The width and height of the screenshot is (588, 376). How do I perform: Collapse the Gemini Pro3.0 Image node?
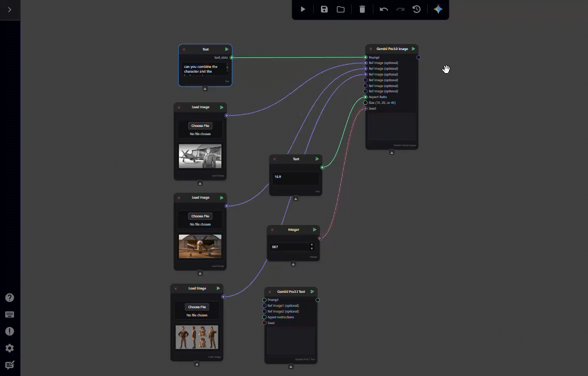tap(392, 152)
